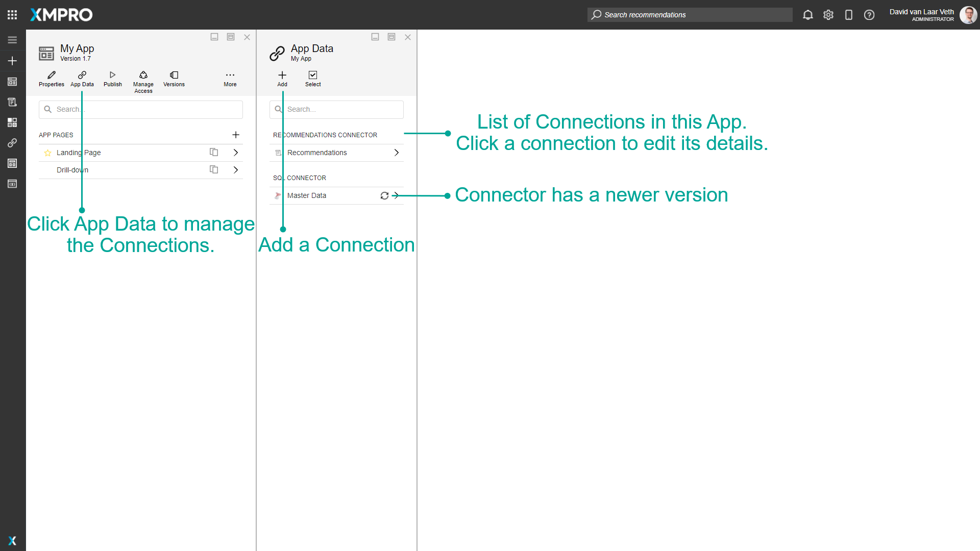
Task: Add a new app page with the plus button
Action: 236,135
